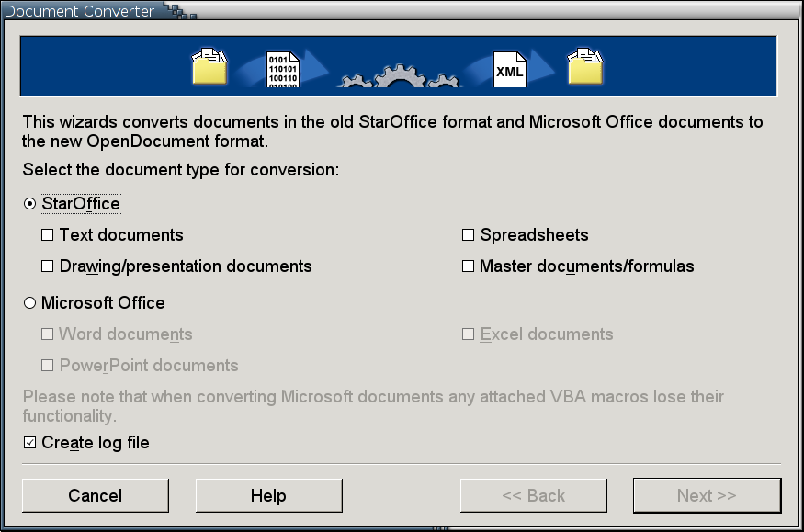Click the destination folder icon at banner right
804x532 pixels.
click(x=584, y=66)
